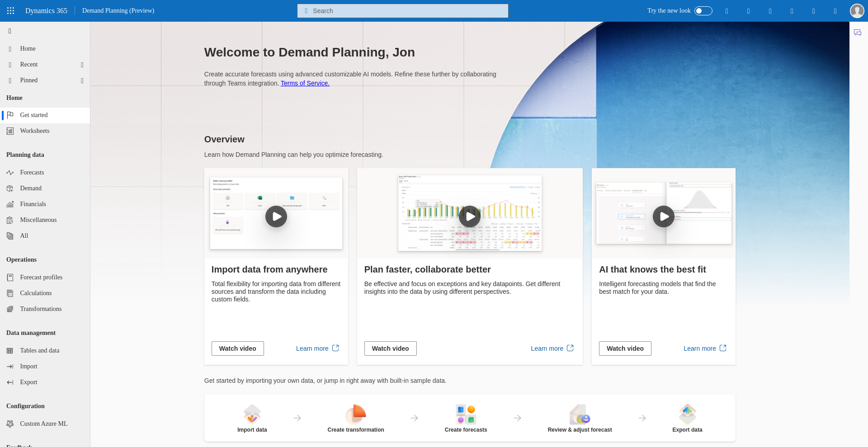Open the Export data step icon
The image size is (868, 447).
point(687,414)
